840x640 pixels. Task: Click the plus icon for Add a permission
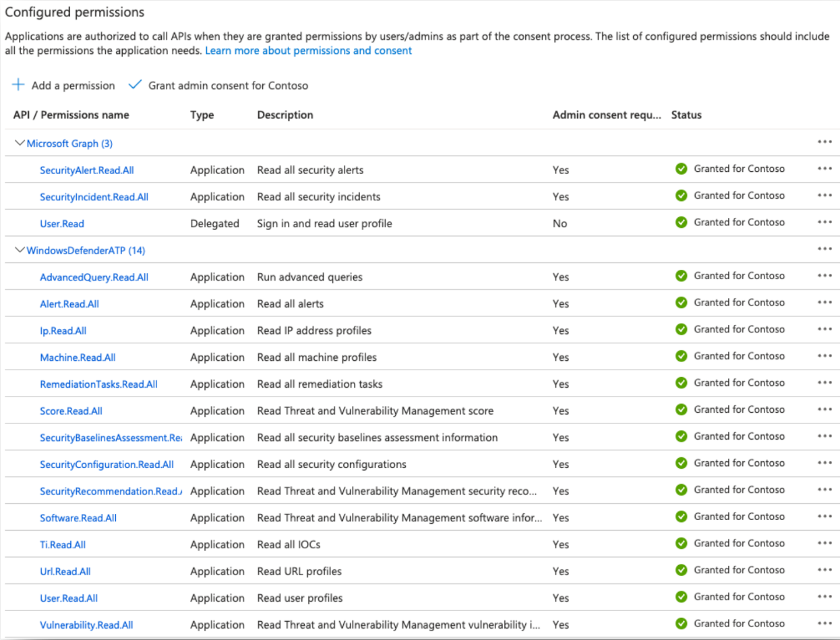click(x=18, y=86)
